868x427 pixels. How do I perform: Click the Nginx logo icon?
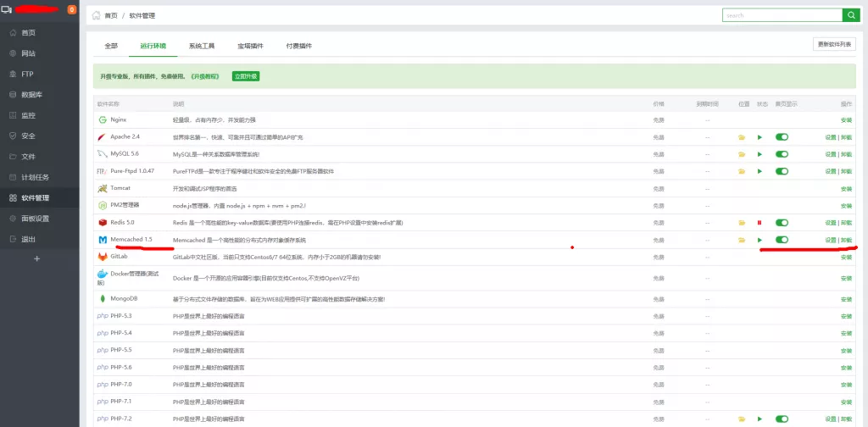[103, 120]
